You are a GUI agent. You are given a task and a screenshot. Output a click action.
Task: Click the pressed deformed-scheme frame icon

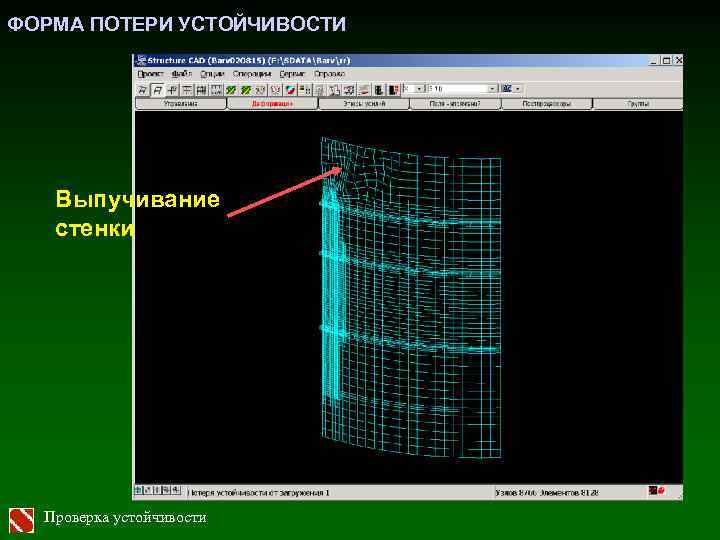[x=158, y=90]
